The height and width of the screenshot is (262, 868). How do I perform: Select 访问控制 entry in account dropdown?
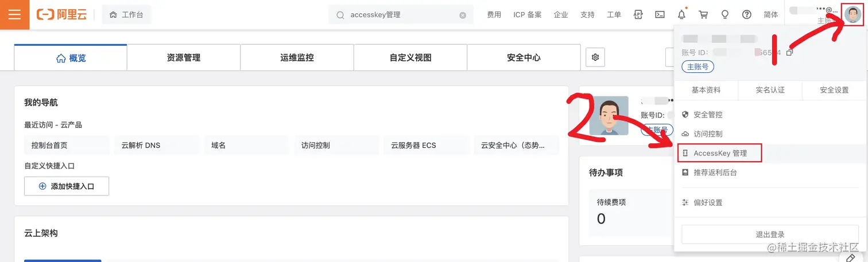(770, 134)
